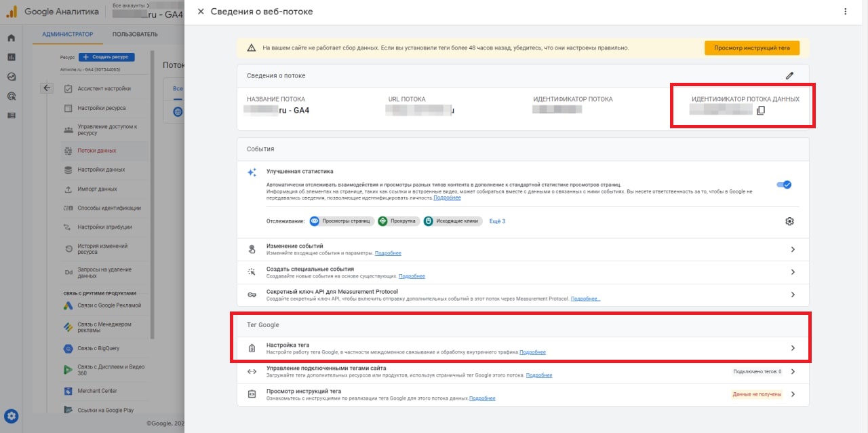Click the НАЗВАНИЕ ПОТОКА label
The image size is (868, 433).
tap(276, 99)
